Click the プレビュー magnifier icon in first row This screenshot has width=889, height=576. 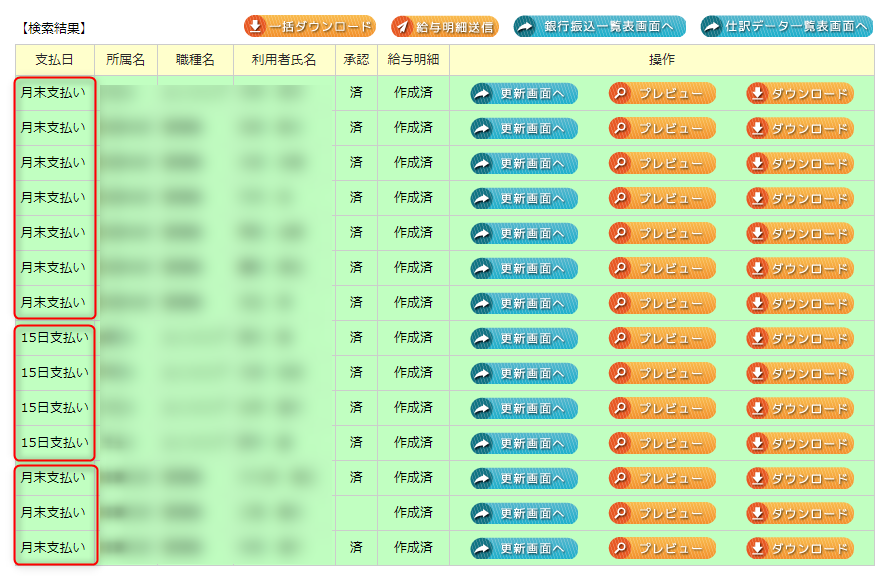621,94
